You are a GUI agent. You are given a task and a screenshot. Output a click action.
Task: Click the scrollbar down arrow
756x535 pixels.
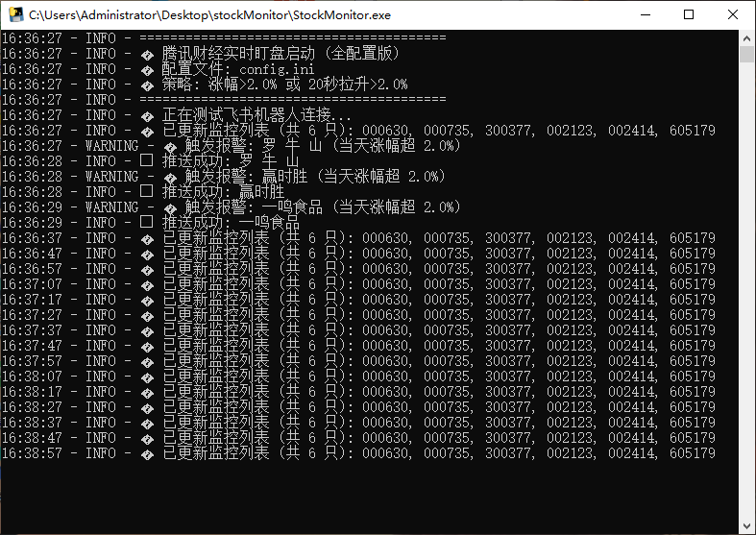[x=746, y=525]
